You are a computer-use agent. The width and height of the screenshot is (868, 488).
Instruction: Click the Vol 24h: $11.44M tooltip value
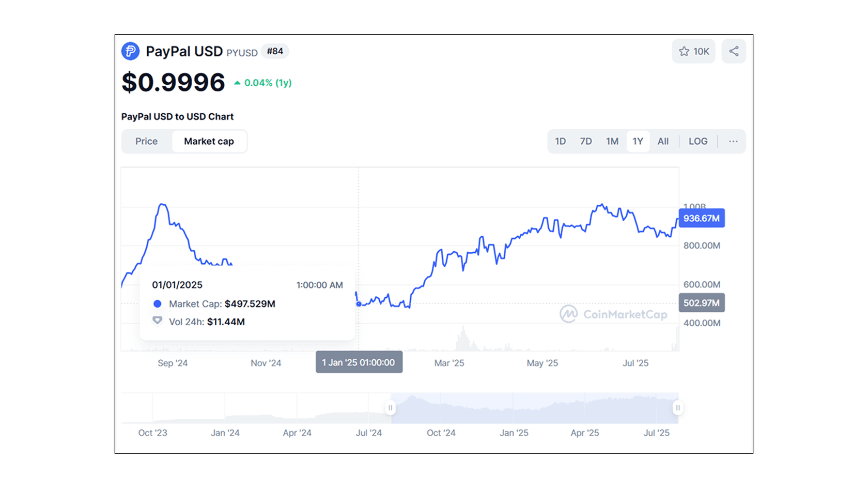[207, 322]
